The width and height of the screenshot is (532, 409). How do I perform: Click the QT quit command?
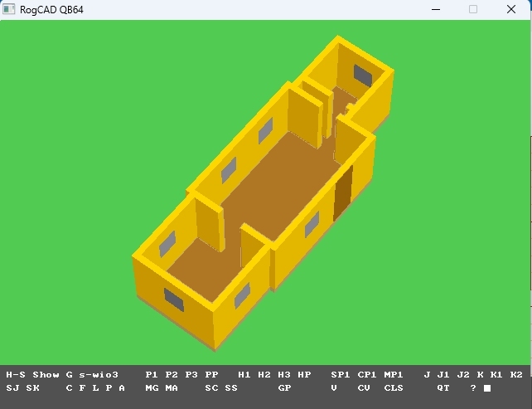(443, 388)
